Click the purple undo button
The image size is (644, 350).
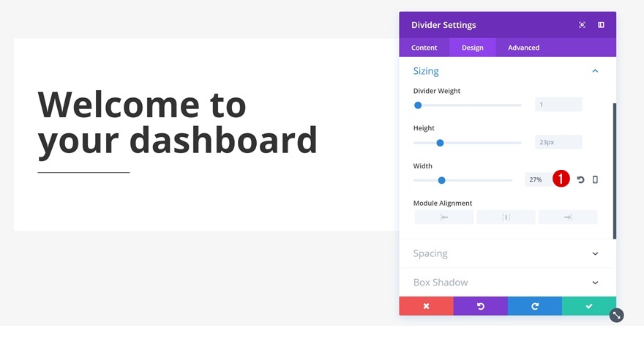(x=480, y=306)
